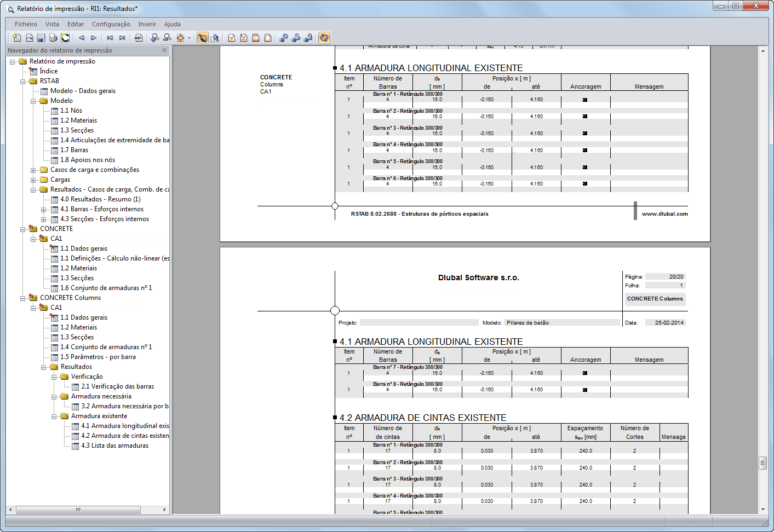Click the highlighted refresh report icon
Image resolution: width=774 pixels, height=532 pixels.
[x=324, y=38]
